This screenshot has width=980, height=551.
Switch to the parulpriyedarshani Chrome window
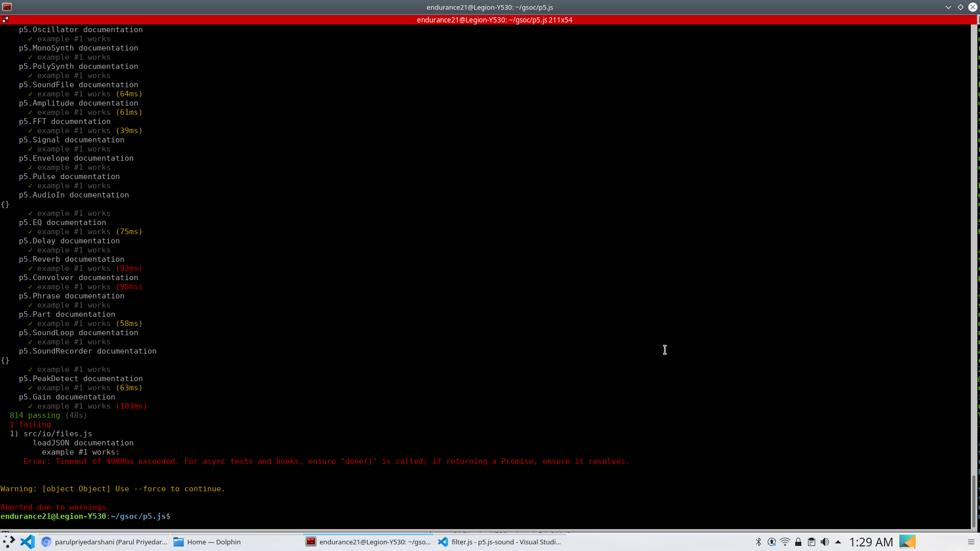point(105,542)
